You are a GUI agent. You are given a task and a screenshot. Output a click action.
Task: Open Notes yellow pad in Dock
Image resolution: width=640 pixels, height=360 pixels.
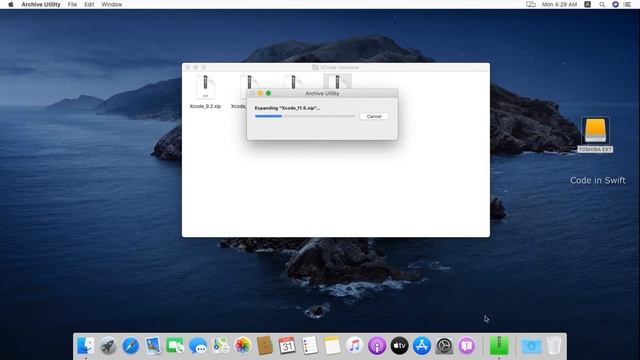click(332, 346)
